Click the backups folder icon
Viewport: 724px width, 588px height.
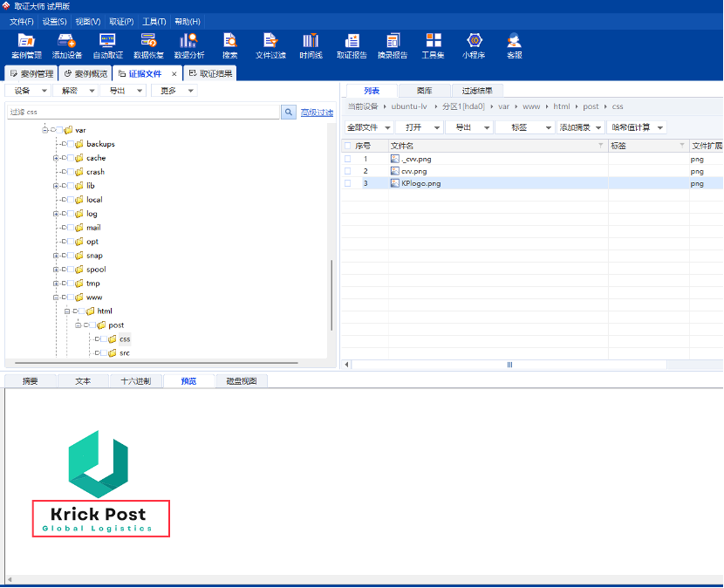click(x=79, y=144)
